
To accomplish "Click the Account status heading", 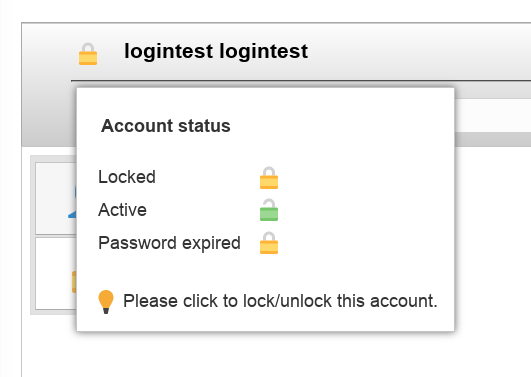I will click(166, 126).
